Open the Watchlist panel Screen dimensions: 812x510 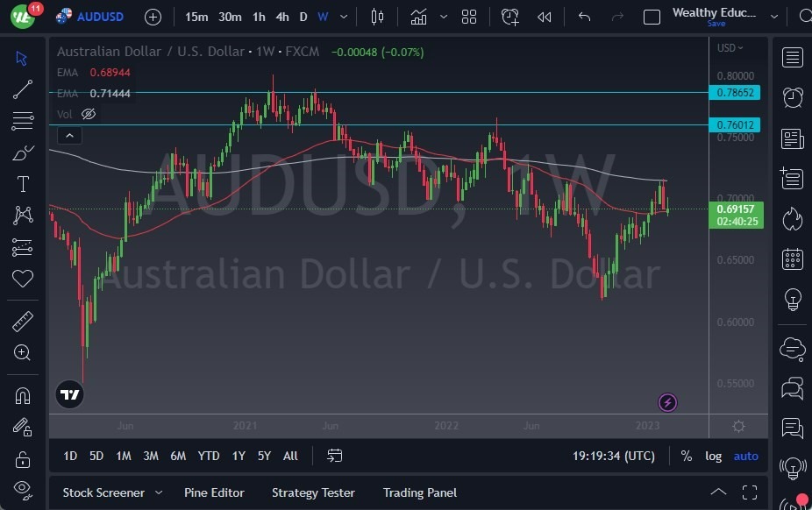[792, 58]
